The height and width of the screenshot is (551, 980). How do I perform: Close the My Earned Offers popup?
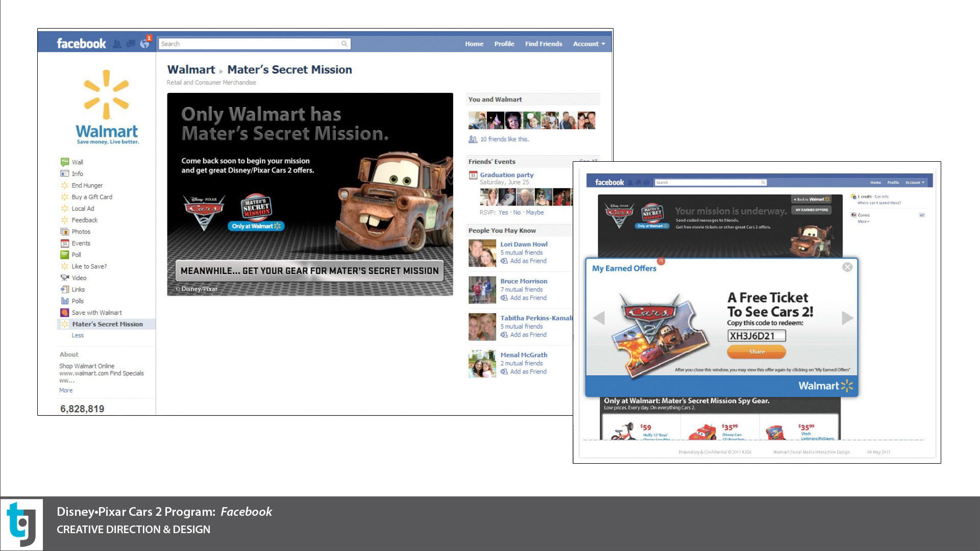[x=847, y=267]
